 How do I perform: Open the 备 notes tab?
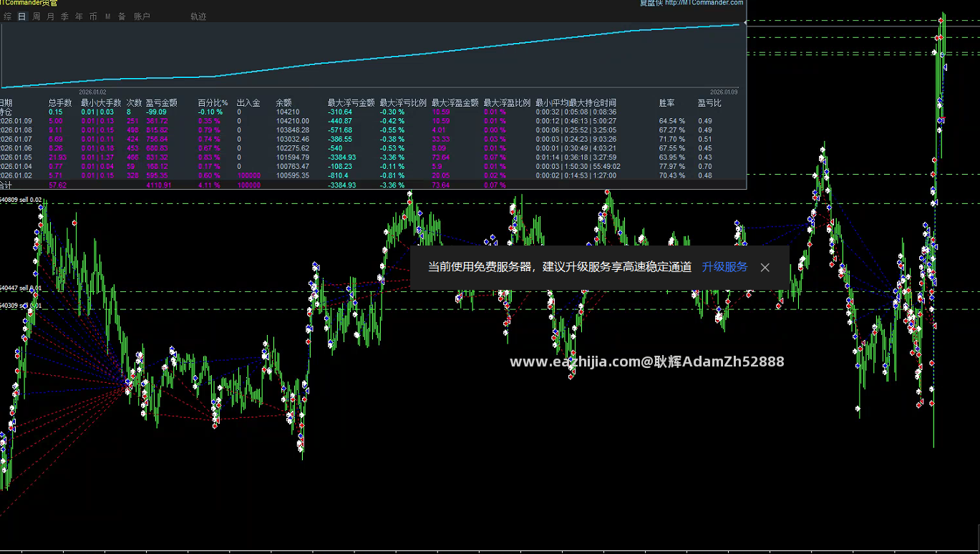(x=122, y=16)
